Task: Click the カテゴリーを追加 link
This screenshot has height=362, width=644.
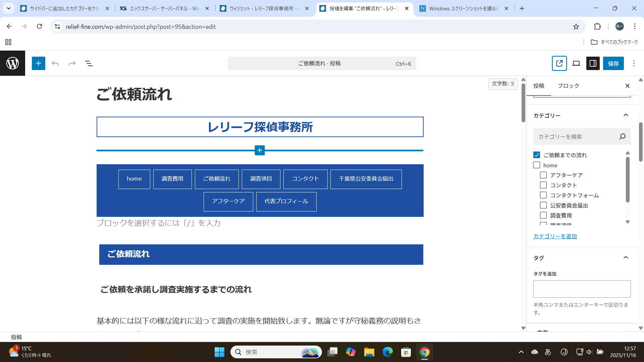Action: click(x=555, y=236)
